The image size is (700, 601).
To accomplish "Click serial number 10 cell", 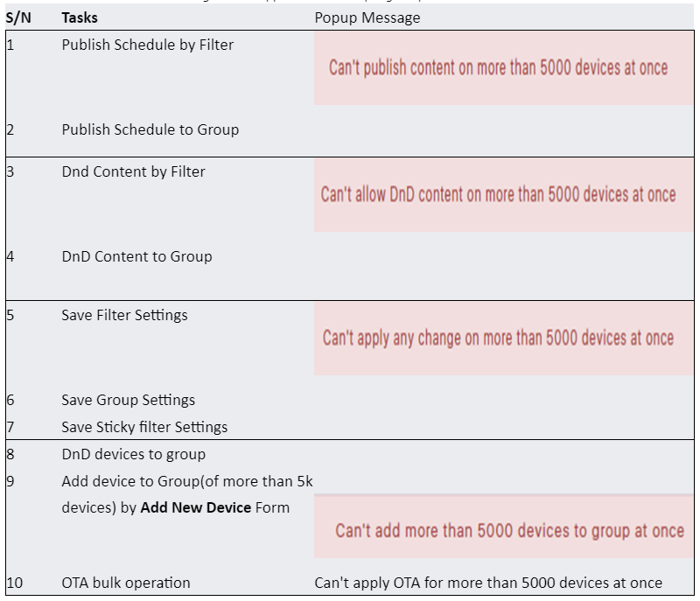I will pyautogui.click(x=14, y=583).
